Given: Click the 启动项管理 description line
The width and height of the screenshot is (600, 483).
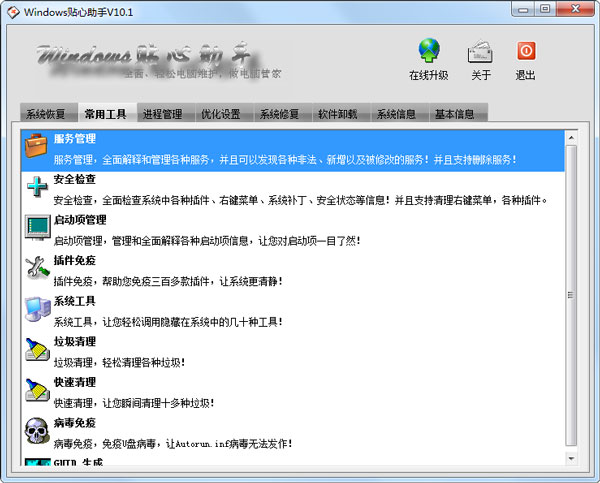Looking at the screenshot, I should (207, 241).
